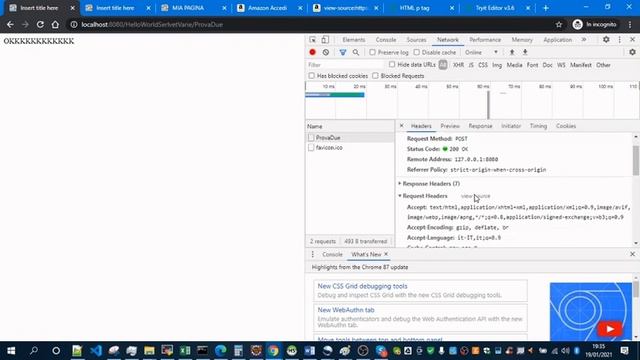Image resolution: width=640 pixels, height=360 pixels.
Task: Open the Sources panel tab
Action: tap(416, 40)
